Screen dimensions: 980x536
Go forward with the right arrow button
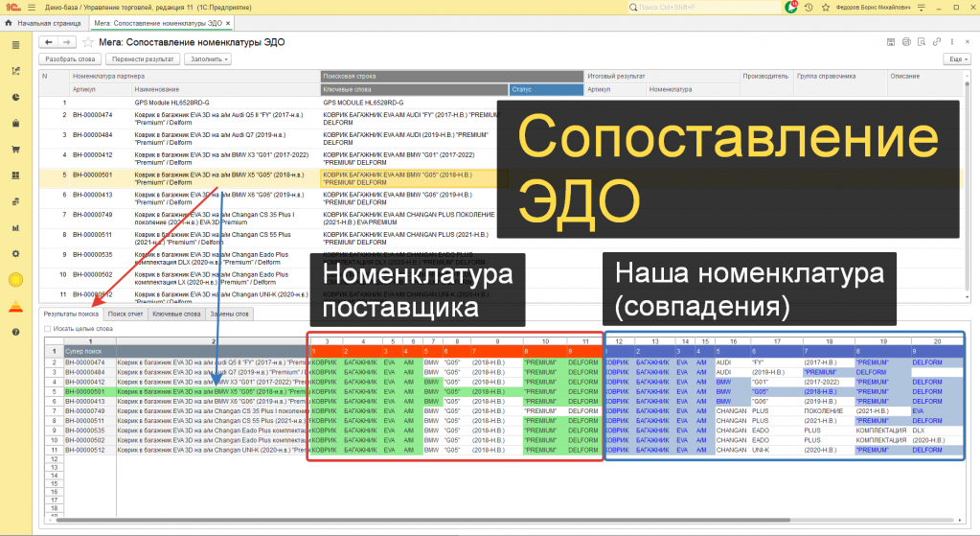pyautogui.click(x=67, y=42)
